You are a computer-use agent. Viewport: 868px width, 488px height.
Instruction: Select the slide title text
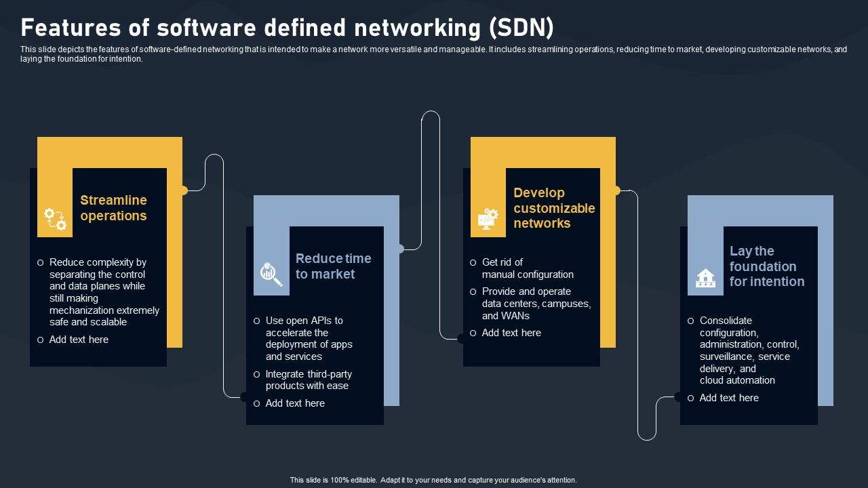[x=287, y=27]
